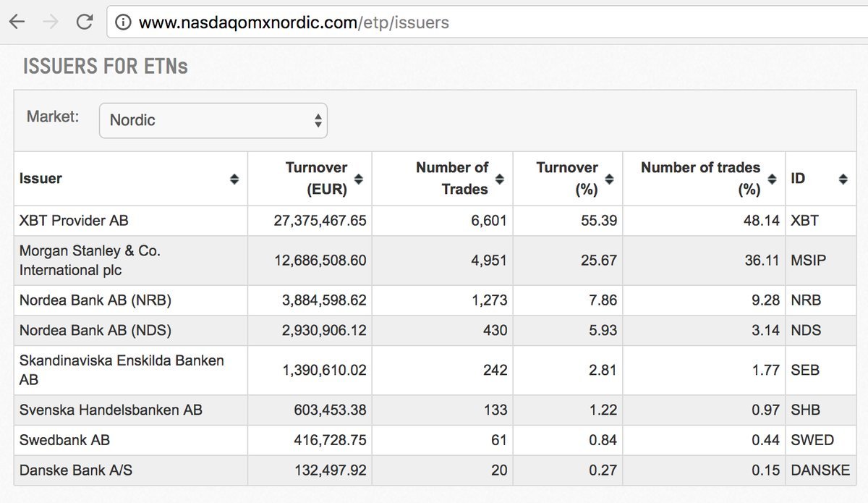Click turnover value 1,390,610.02
868x503 pixels.
click(324, 370)
